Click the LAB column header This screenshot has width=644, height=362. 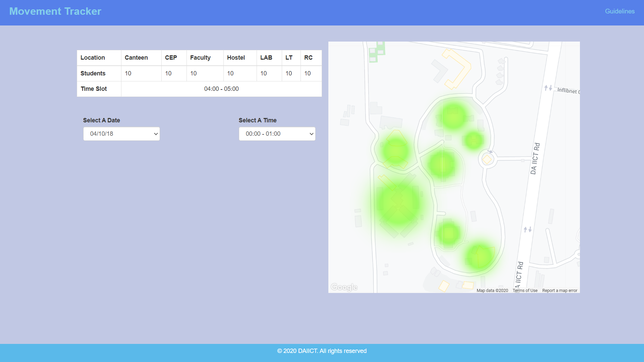pyautogui.click(x=266, y=58)
